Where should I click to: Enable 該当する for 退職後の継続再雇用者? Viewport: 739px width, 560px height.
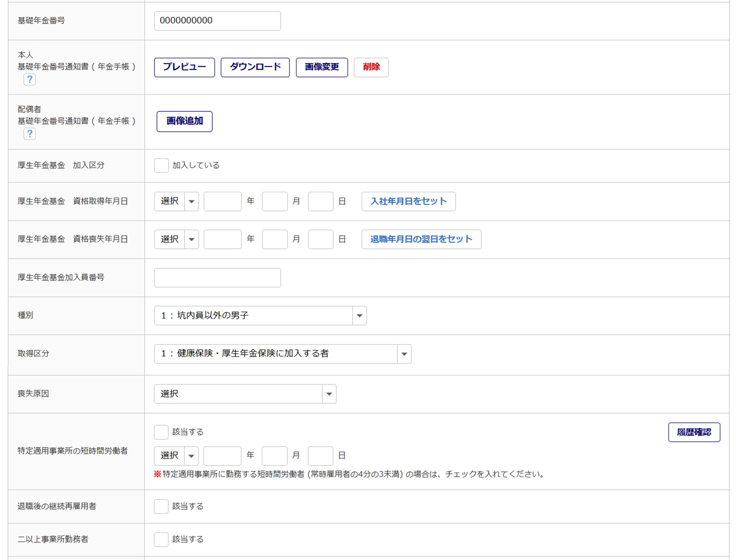point(161,506)
